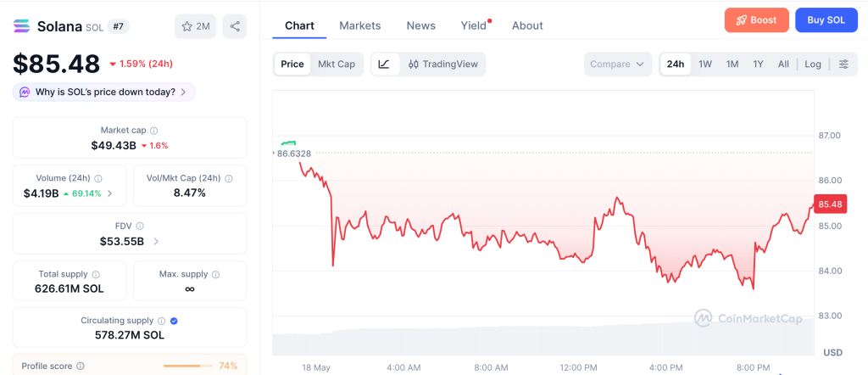The height and width of the screenshot is (375, 868).
Task: Click the share icon next to watchlist star
Action: click(x=235, y=26)
